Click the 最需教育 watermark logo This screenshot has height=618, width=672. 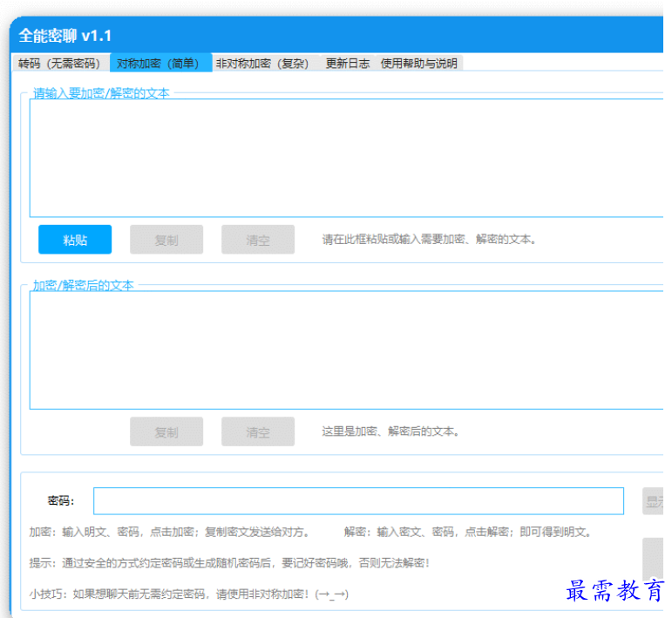click(x=614, y=592)
